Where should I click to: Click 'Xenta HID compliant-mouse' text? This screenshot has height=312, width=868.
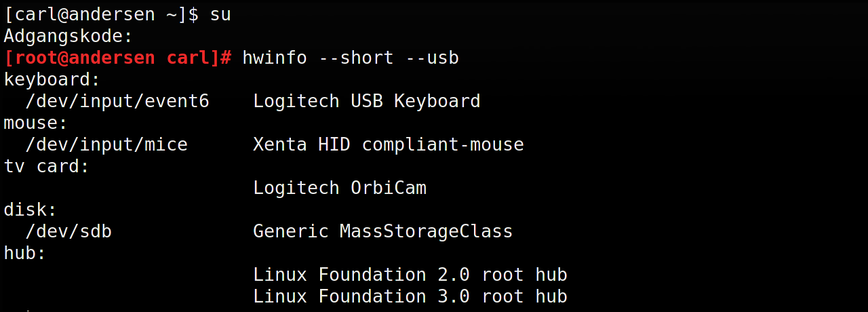388,144
